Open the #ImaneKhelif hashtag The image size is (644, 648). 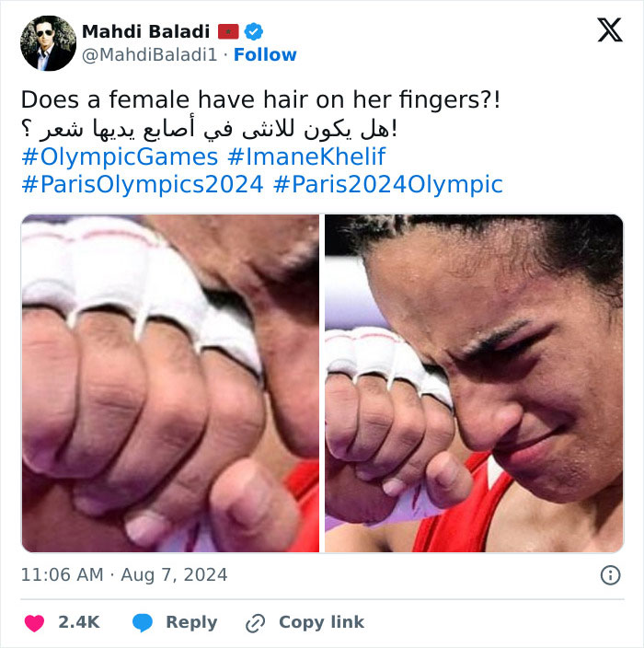click(x=306, y=156)
